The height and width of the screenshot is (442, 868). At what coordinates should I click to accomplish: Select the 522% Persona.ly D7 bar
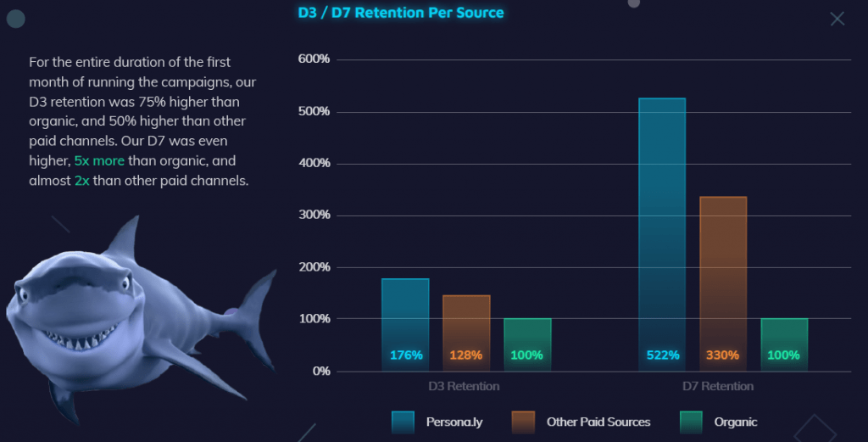point(662,234)
